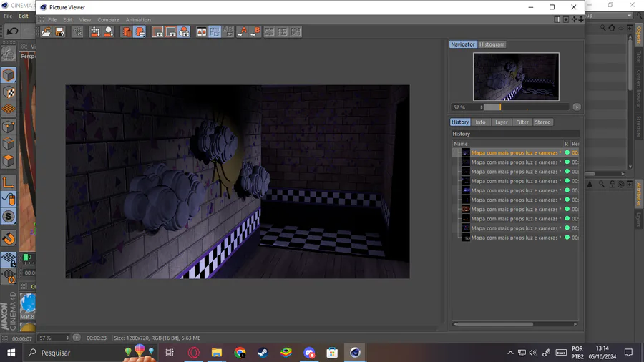644x362 pixels.
Task: Select the History tab
Action: [x=460, y=122]
